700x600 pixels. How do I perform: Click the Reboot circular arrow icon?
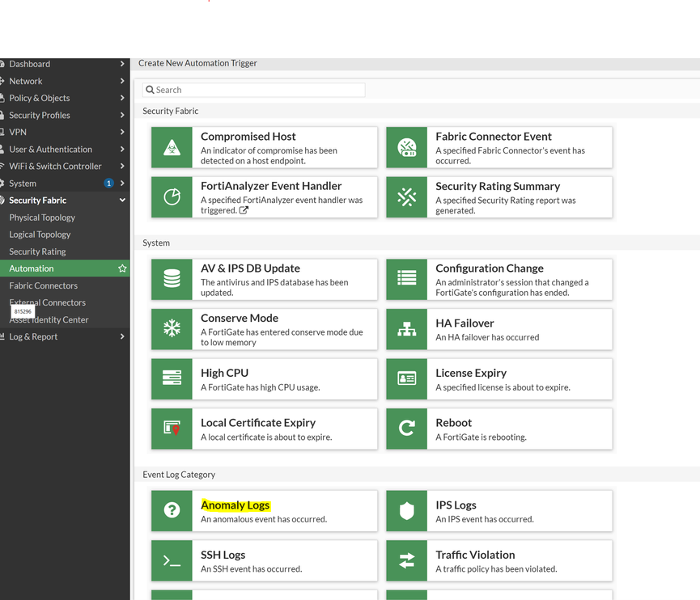(x=406, y=429)
